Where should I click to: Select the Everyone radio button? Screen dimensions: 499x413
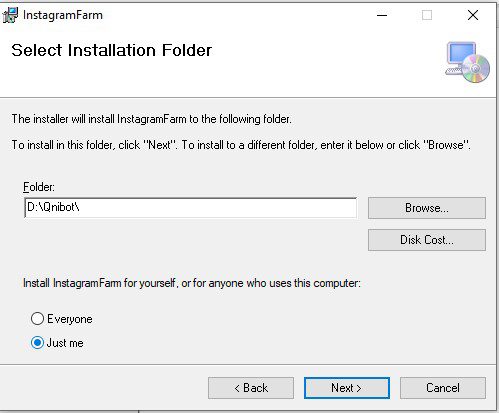(x=37, y=319)
